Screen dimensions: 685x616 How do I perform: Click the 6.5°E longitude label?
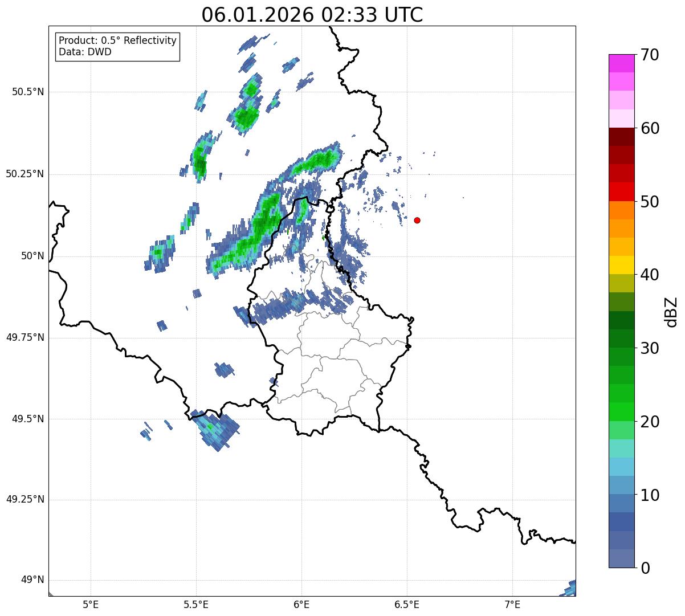[x=407, y=605]
